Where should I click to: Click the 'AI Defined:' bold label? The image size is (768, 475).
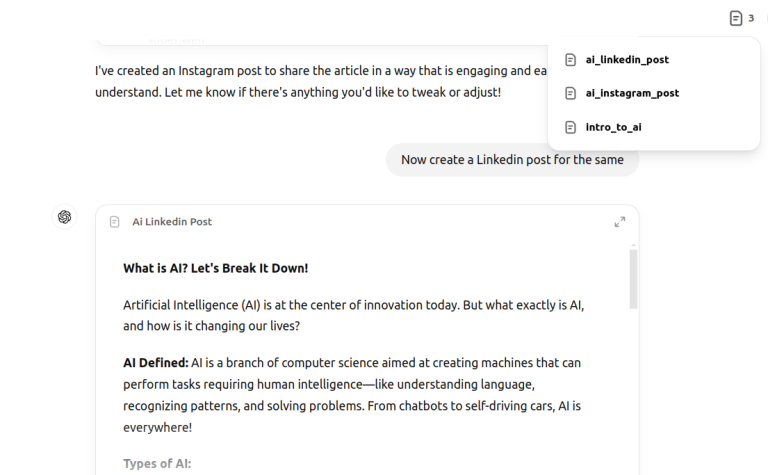155,362
